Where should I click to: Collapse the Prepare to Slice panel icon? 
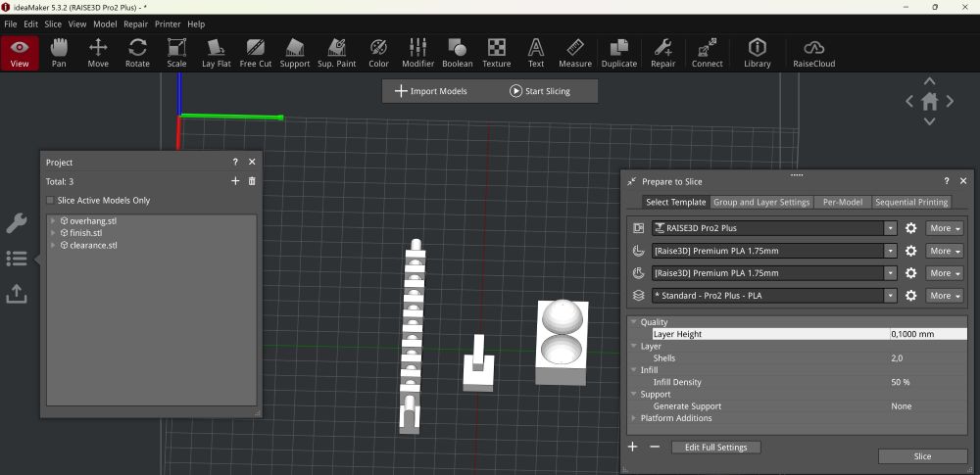coord(632,181)
